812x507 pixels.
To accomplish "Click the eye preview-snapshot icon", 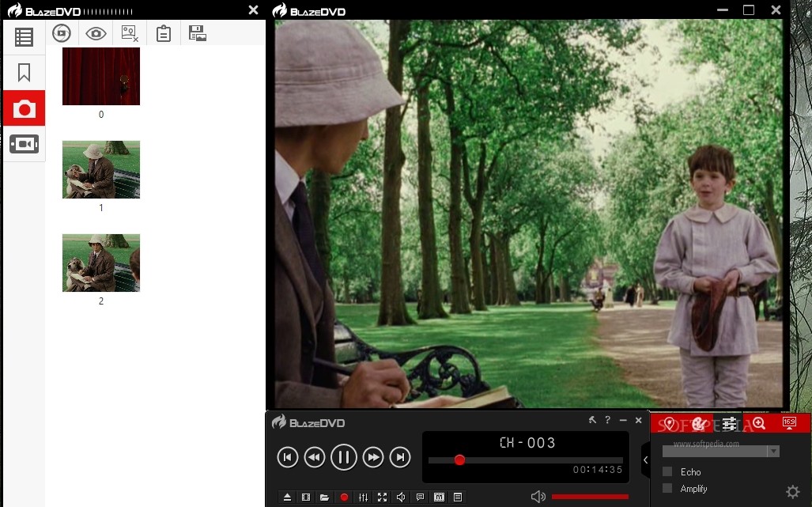I will [x=96, y=34].
